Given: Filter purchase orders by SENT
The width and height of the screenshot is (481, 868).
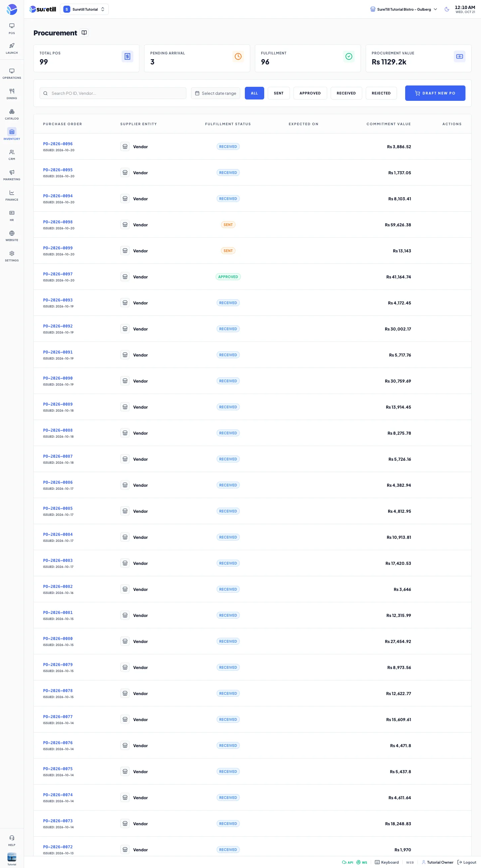Looking at the screenshot, I should coord(279,93).
